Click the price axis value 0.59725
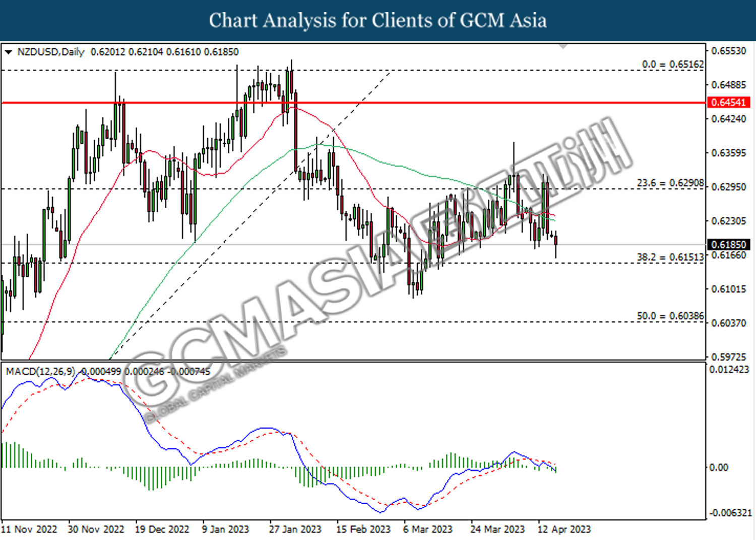Image resolution: width=756 pixels, height=540 pixels. pos(729,356)
